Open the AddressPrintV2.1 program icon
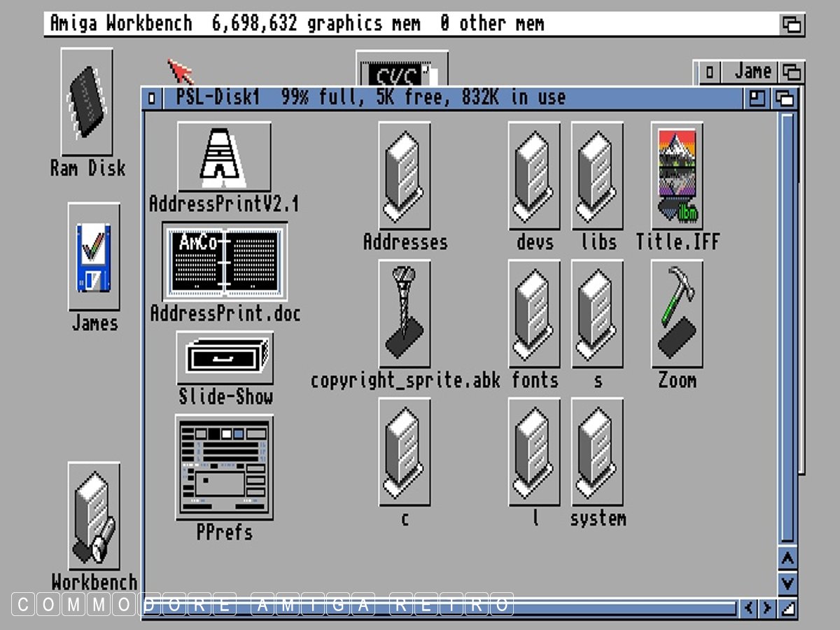The width and height of the screenshot is (840, 630). tap(224, 157)
